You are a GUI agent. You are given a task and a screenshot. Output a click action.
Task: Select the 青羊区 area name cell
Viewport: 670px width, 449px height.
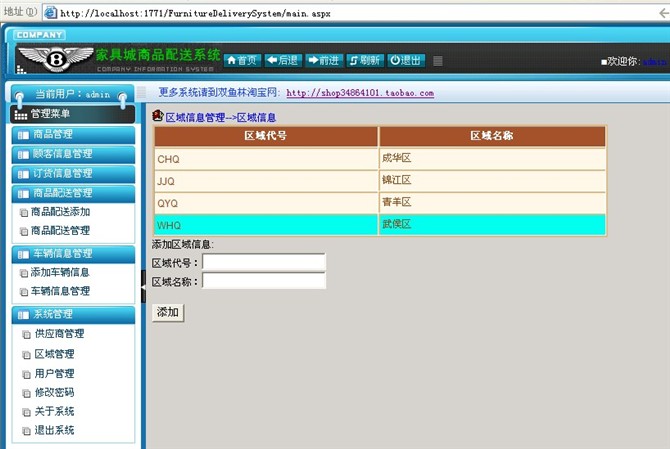(x=492, y=203)
